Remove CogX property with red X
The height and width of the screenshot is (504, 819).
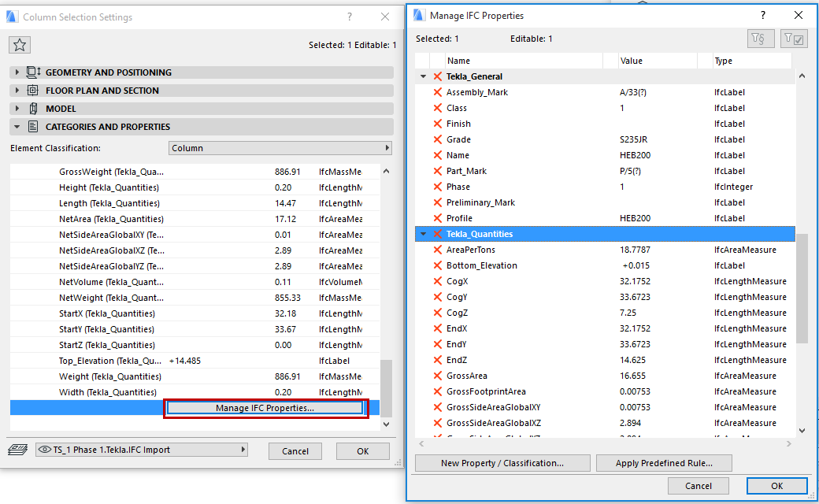438,281
